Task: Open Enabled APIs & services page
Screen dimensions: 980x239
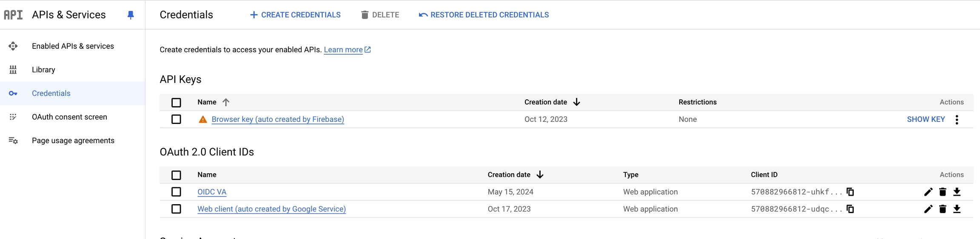Action: point(73,46)
